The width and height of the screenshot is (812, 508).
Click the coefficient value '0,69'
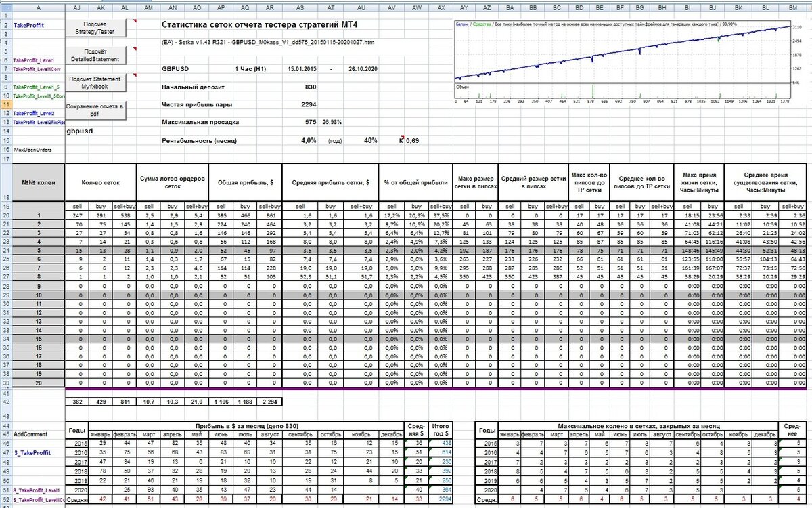(412, 140)
